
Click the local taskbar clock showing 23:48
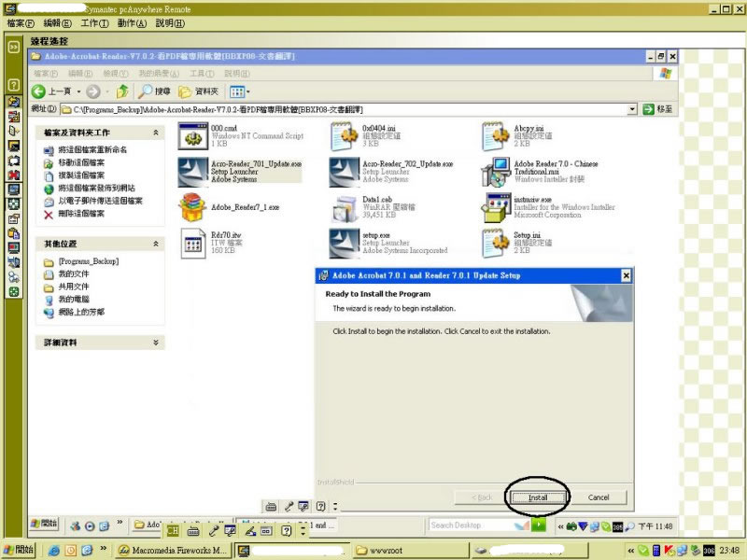[729, 551]
